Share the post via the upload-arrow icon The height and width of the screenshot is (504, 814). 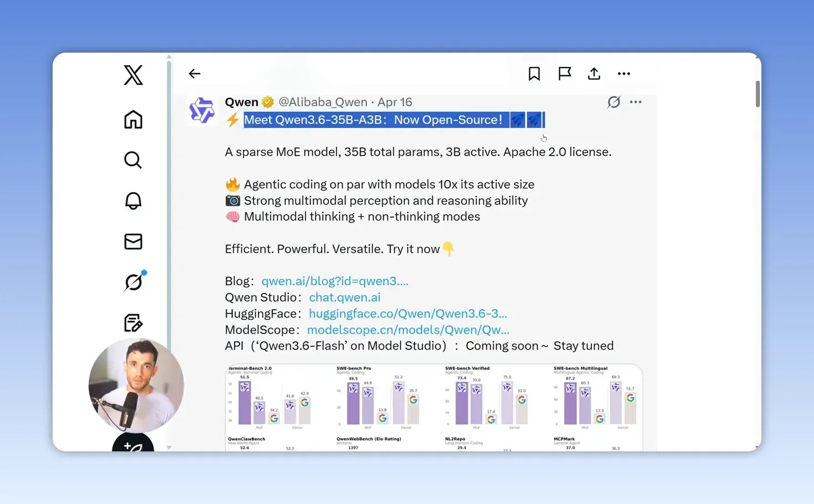click(594, 74)
